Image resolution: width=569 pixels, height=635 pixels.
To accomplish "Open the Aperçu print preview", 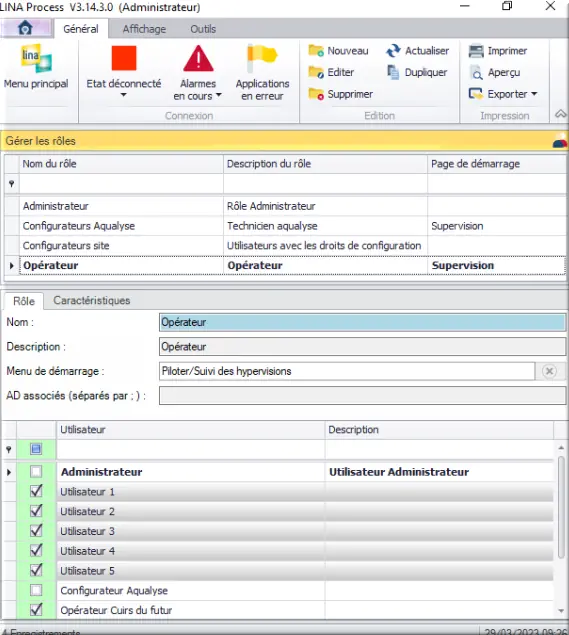I will tap(494, 72).
